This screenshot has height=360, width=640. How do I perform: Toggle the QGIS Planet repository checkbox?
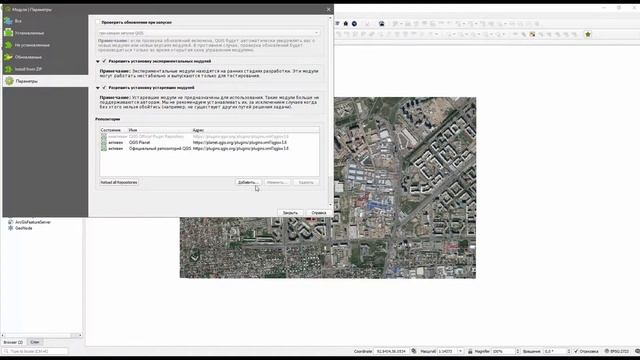point(104,143)
